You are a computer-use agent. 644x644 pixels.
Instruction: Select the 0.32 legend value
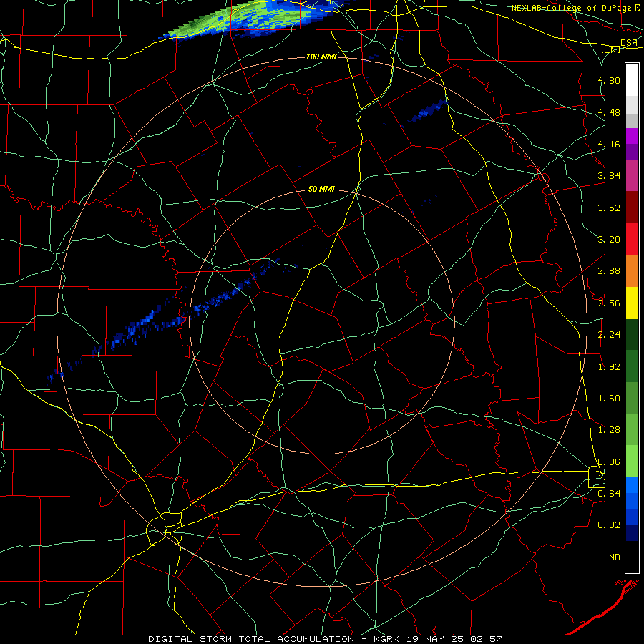point(609,525)
